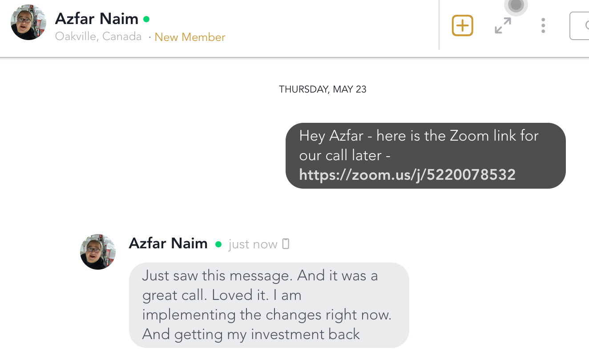Click sender name above the incoming message
The height and width of the screenshot is (364, 589).
[168, 243]
